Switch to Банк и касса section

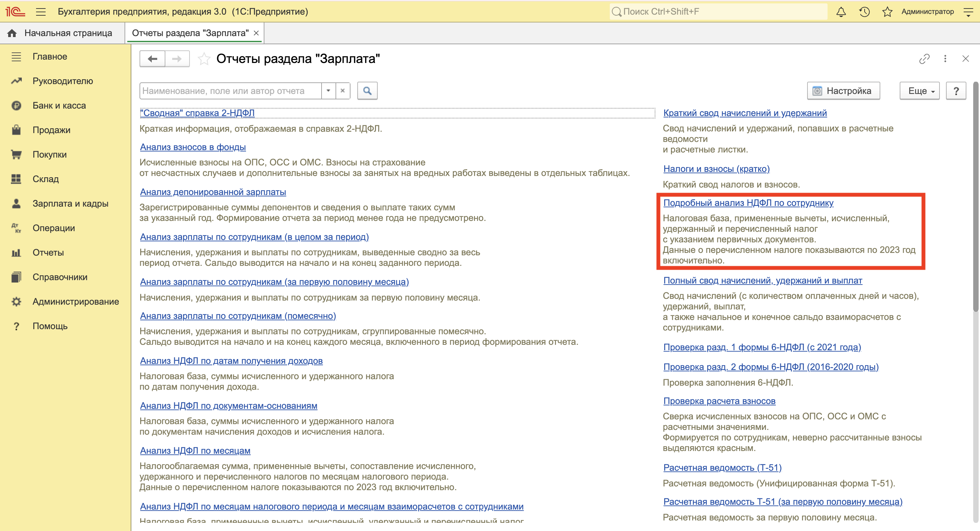point(59,106)
